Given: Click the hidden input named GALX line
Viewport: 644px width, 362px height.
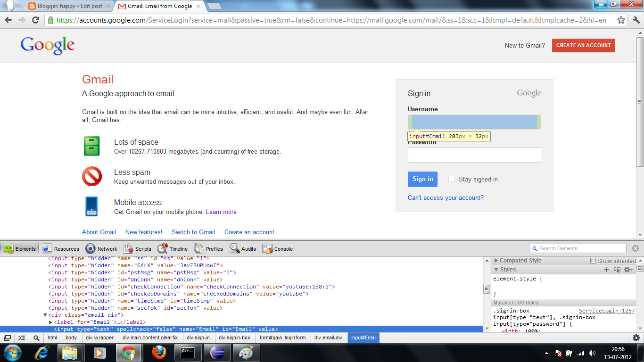Looking at the screenshot, I should (135, 265).
